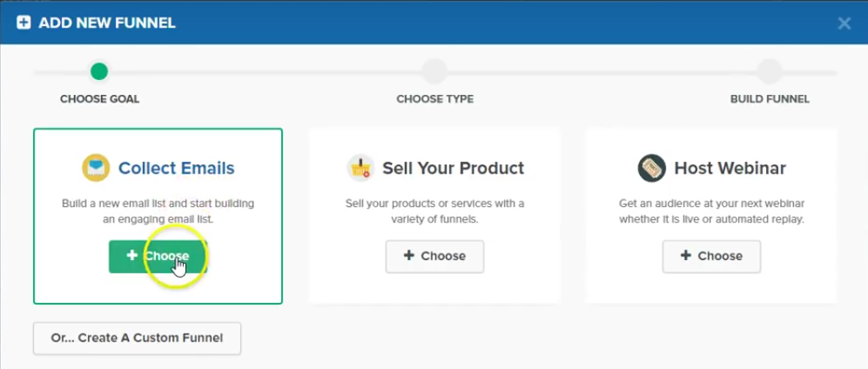Click Or... Create A Custom Funnel
The image size is (868, 369).
pos(137,338)
